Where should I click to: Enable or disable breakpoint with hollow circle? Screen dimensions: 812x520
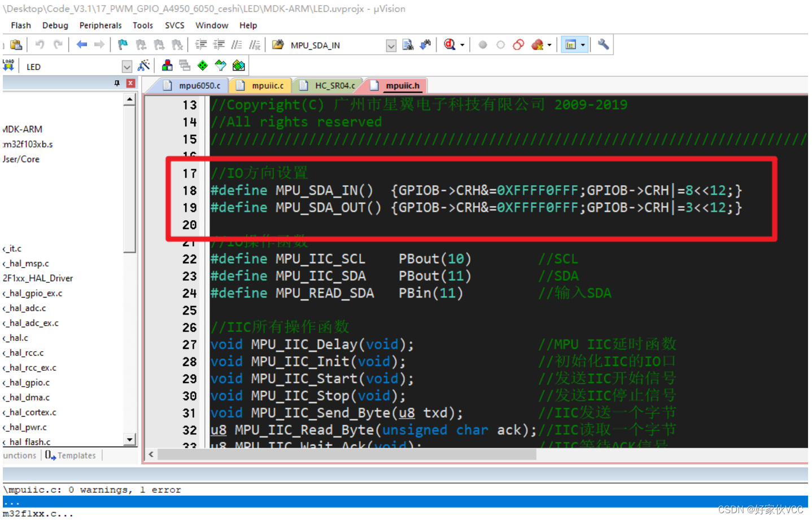coord(501,45)
